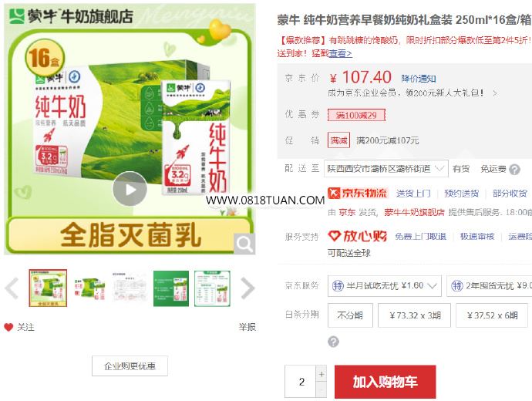Open the delivery address dropdown
Screen dimensions: 532x401
coord(386,169)
